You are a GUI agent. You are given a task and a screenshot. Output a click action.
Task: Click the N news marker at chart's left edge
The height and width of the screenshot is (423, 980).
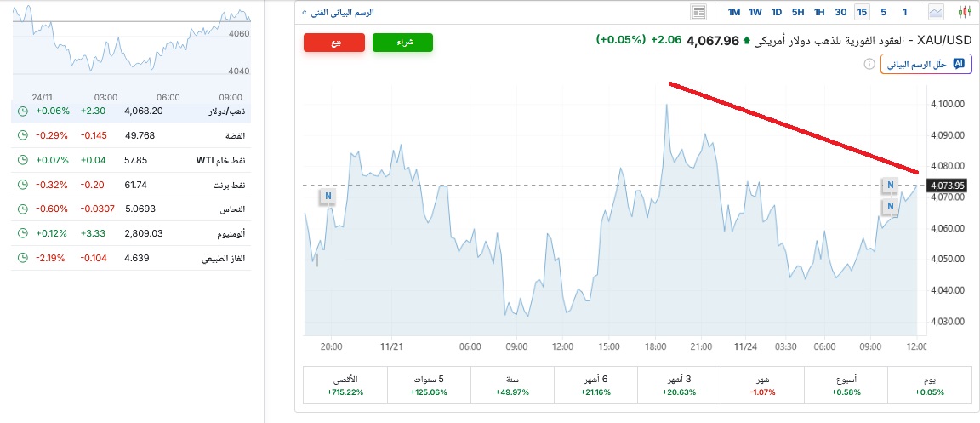tap(328, 197)
